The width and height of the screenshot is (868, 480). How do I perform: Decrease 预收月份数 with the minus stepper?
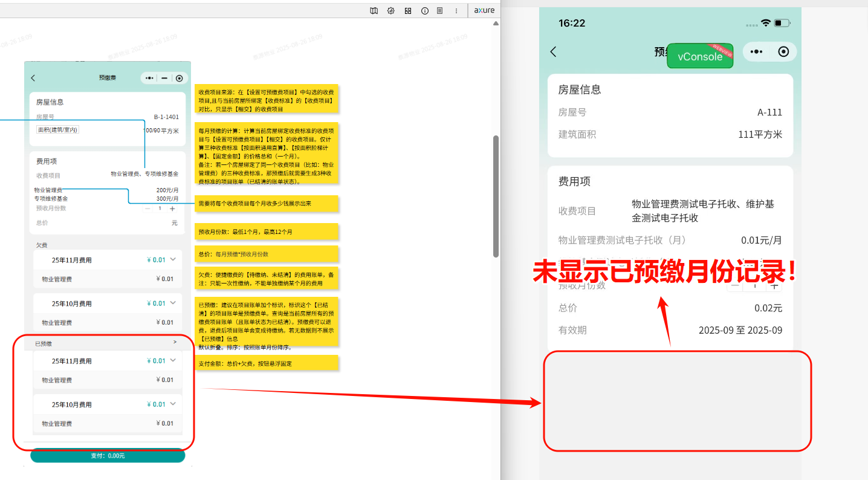pyautogui.click(x=147, y=207)
